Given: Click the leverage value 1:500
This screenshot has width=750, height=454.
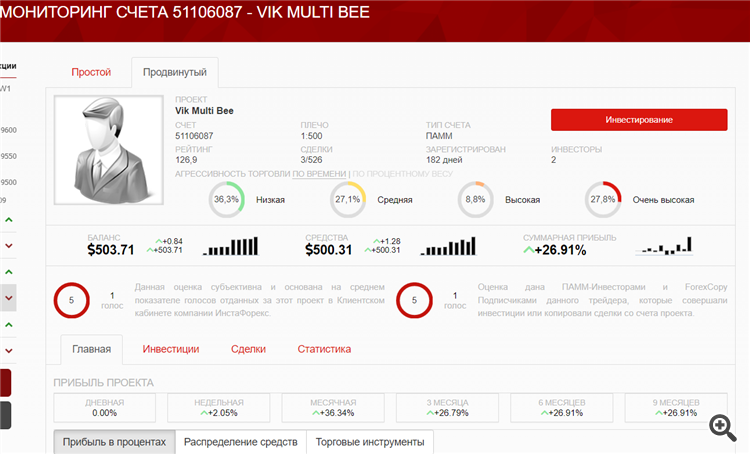Looking at the screenshot, I should coord(311,136).
